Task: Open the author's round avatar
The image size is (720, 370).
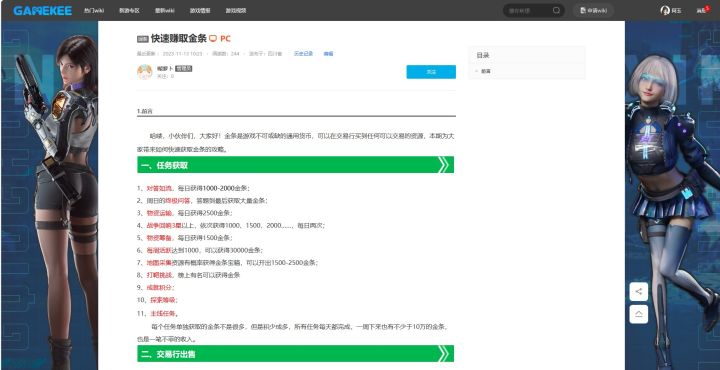Action: 145,72
